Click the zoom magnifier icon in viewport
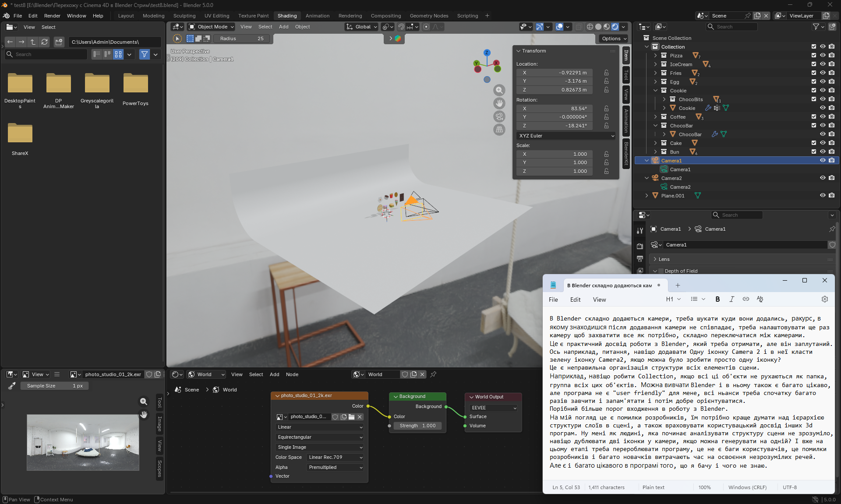The height and width of the screenshot is (504, 841). [499, 90]
